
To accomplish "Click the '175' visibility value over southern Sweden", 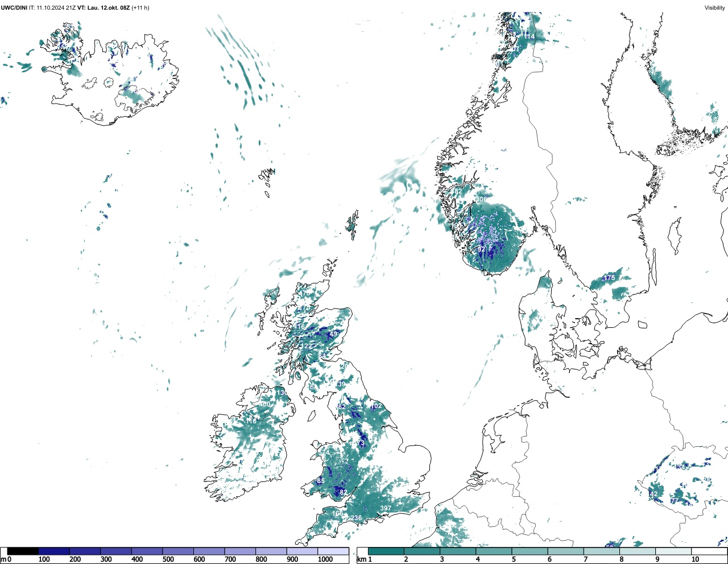I will coord(609,278).
